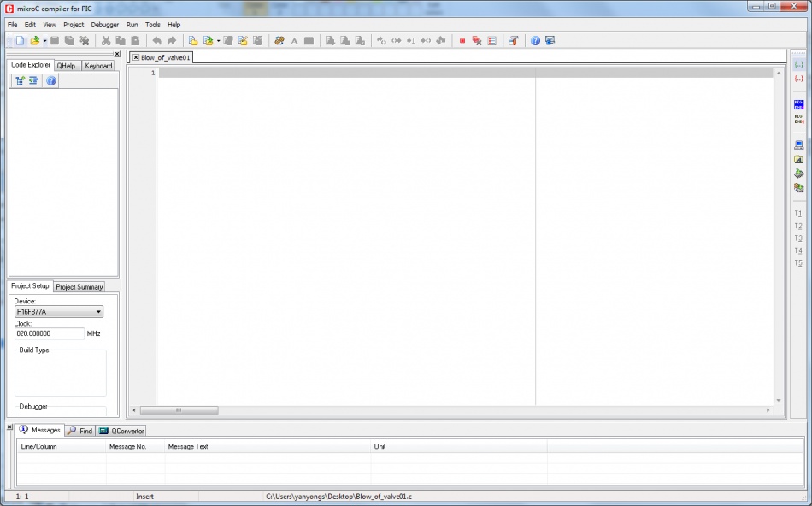The height and width of the screenshot is (506, 812).
Task: Select the Messages tab
Action: (40, 430)
